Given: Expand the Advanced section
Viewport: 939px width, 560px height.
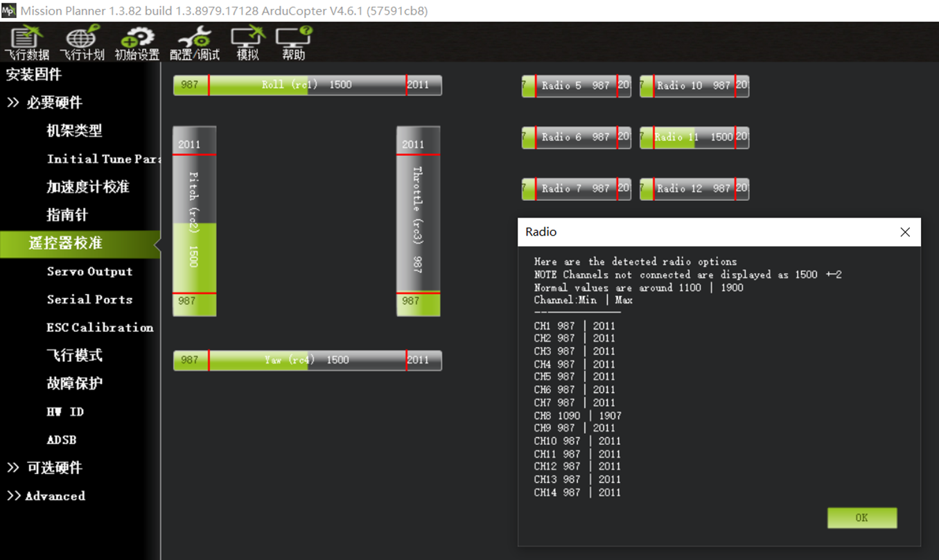Looking at the screenshot, I should coord(46,496).
